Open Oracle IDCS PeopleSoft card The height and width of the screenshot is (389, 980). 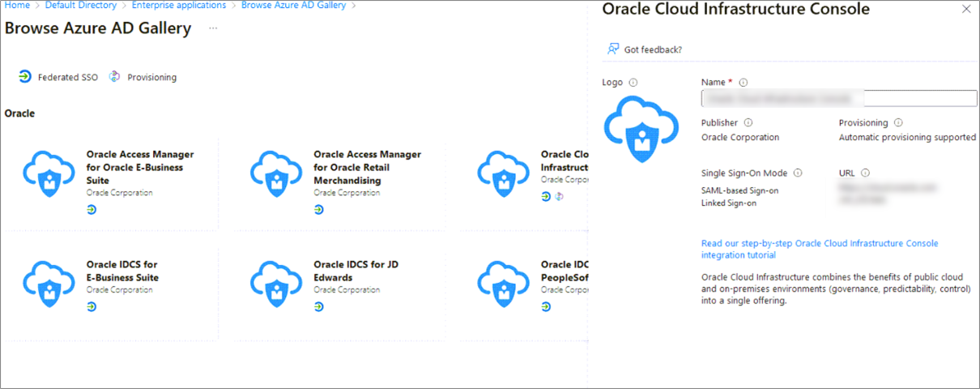(565, 271)
